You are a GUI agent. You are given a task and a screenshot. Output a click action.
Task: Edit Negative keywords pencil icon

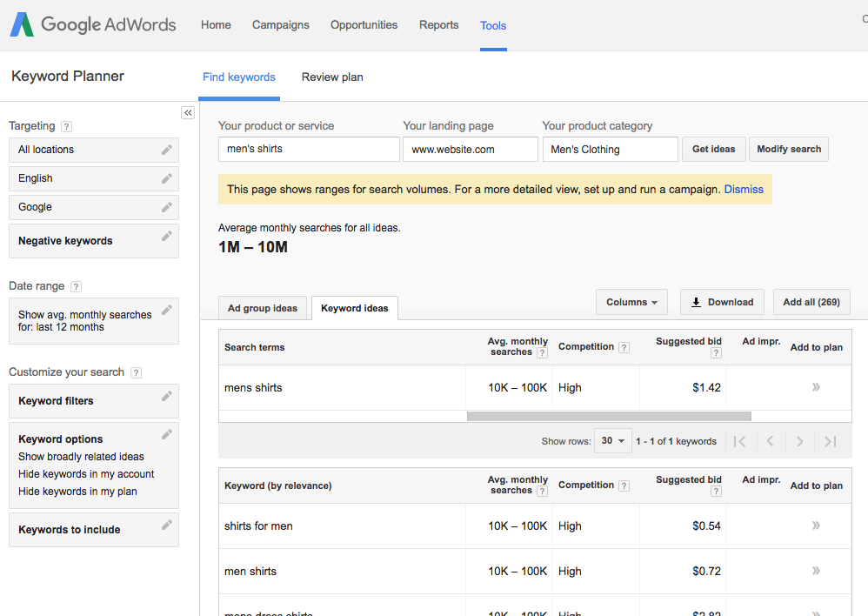click(167, 236)
